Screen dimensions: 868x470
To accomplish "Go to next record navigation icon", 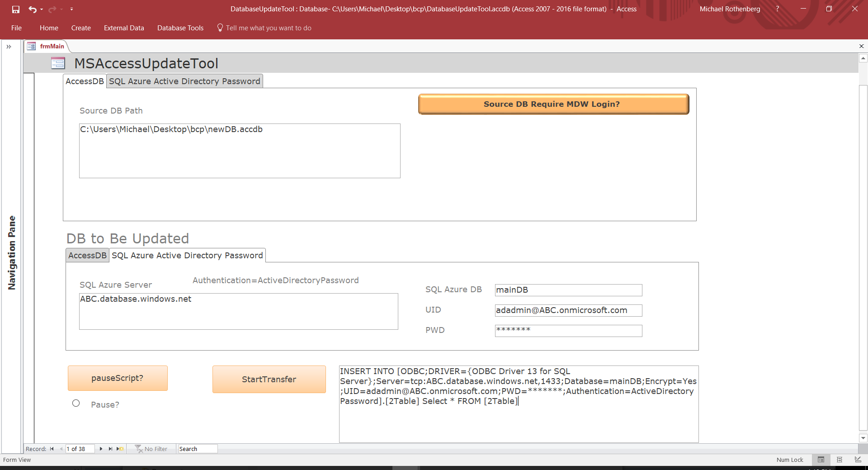I will [x=101, y=449].
